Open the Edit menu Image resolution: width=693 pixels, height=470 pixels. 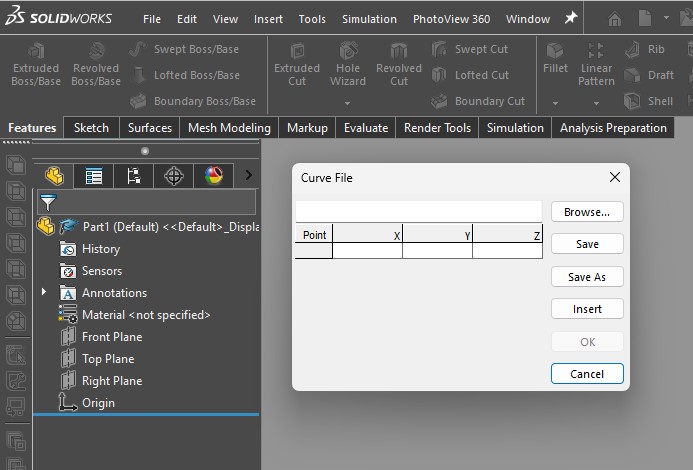[x=187, y=19]
